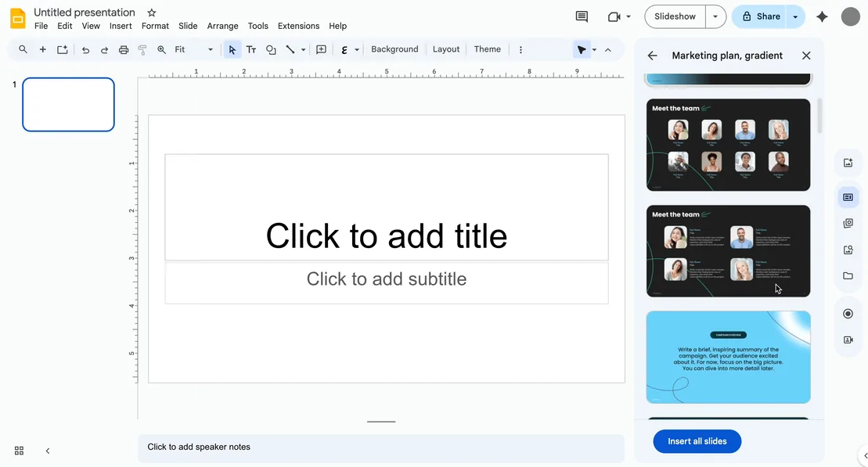Screen dimensions: 868x467
Task: Open the Fit zoom dropdown
Action: pyautogui.click(x=193, y=49)
